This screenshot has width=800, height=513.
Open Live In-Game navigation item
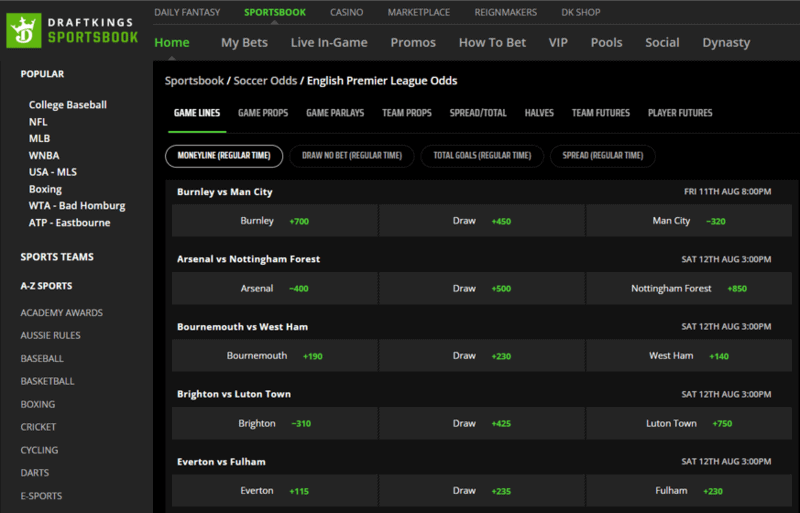[x=329, y=42]
